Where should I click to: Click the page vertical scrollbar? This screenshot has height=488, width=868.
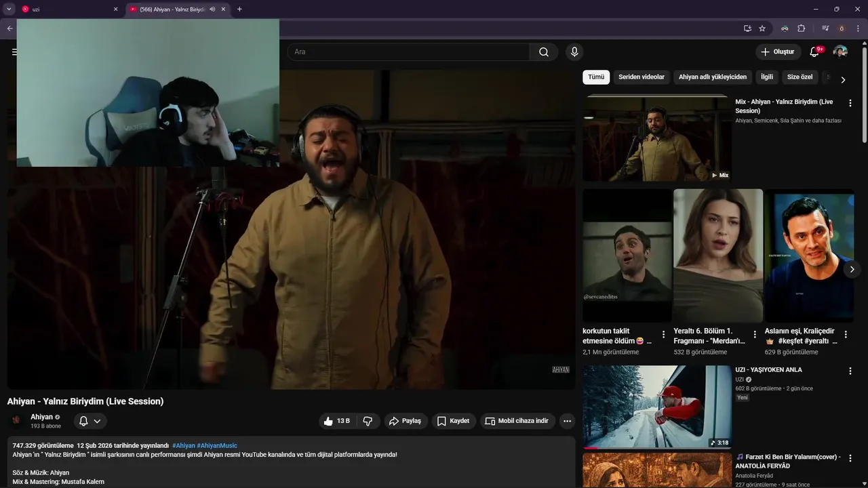pos(864,95)
